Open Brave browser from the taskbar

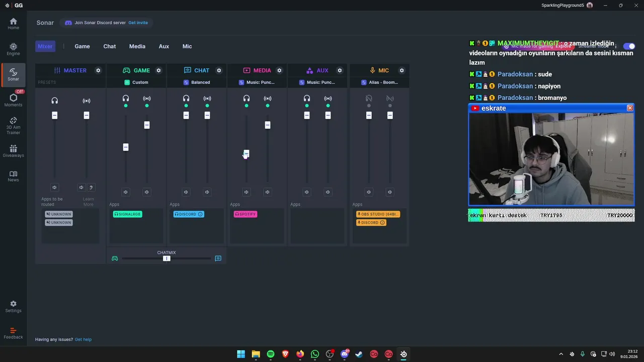click(285, 354)
